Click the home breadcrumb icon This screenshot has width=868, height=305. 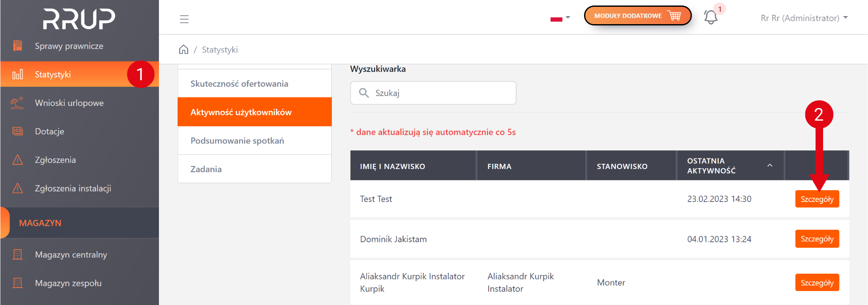[184, 50]
